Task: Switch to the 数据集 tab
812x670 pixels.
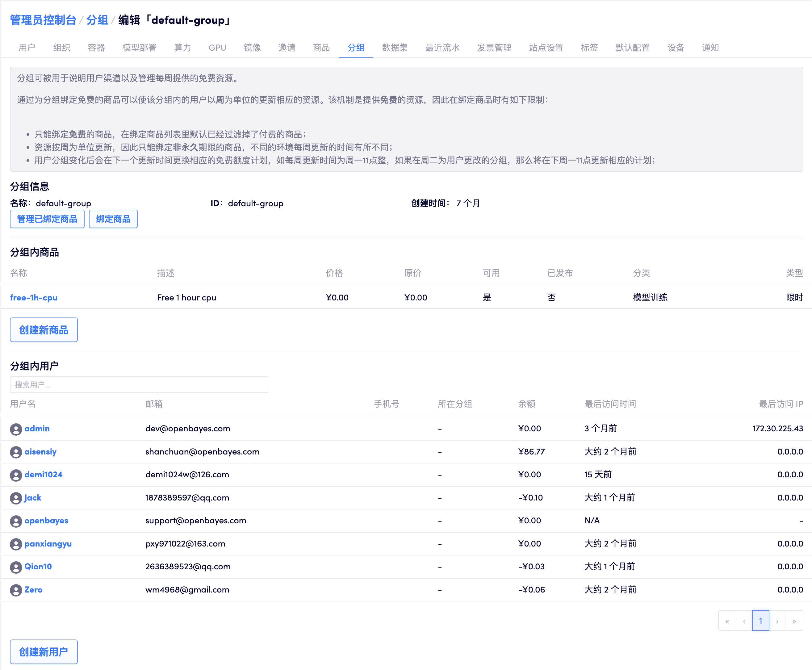Action: [x=395, y=48]
